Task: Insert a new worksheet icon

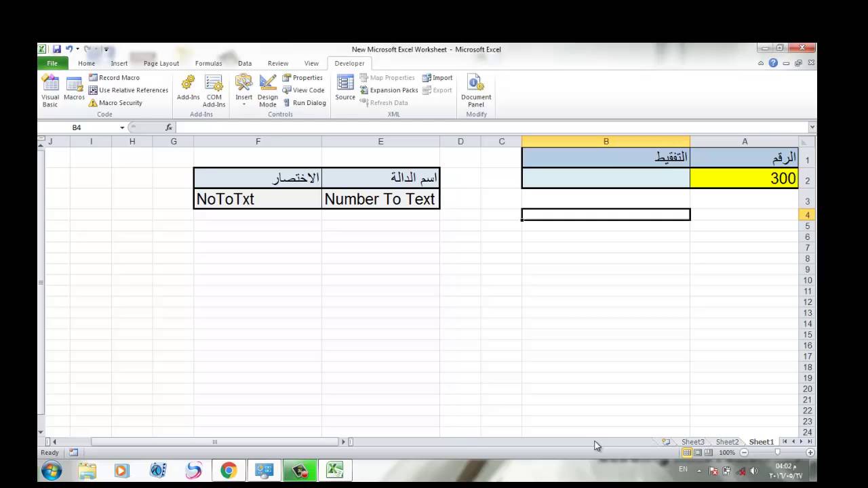Action: 666,442
